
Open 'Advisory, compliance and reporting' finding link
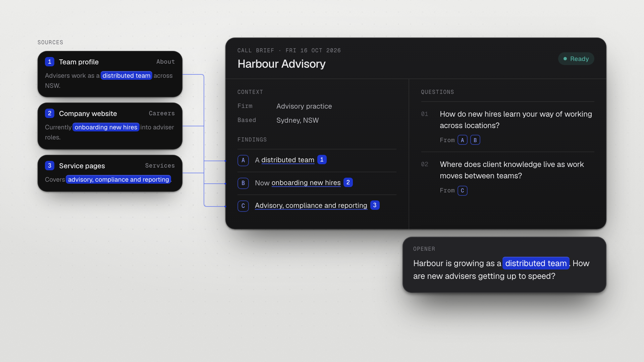(x=311, y=205)
